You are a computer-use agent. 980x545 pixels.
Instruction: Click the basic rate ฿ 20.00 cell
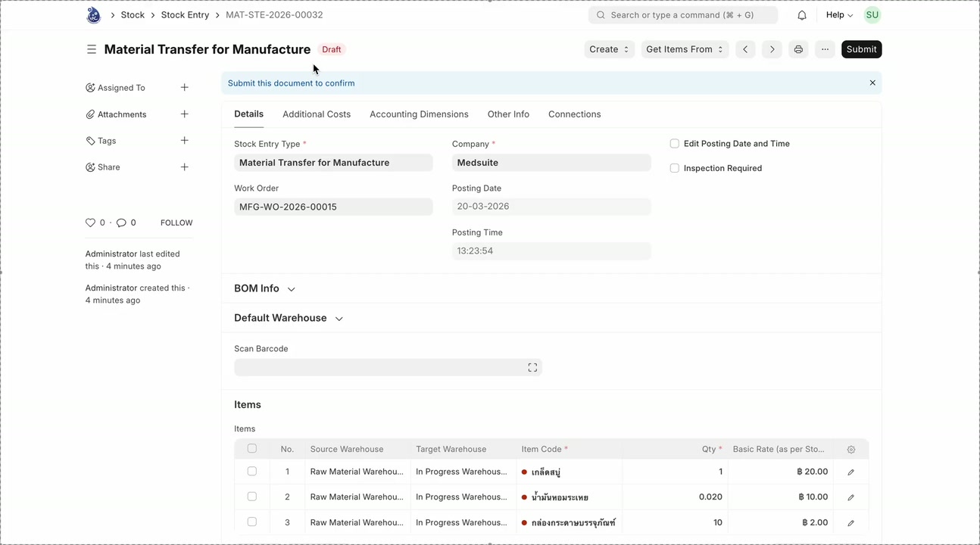pyautogui.click(x=781, y=472)
